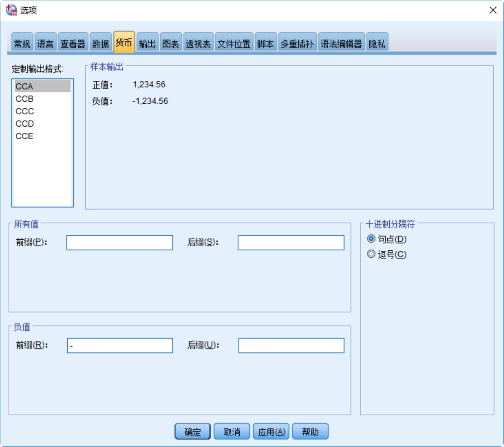The width and height of the screenshot is (504, 447).
Task: Select CCA in the custom format list
Action: [x=43, y=86]
